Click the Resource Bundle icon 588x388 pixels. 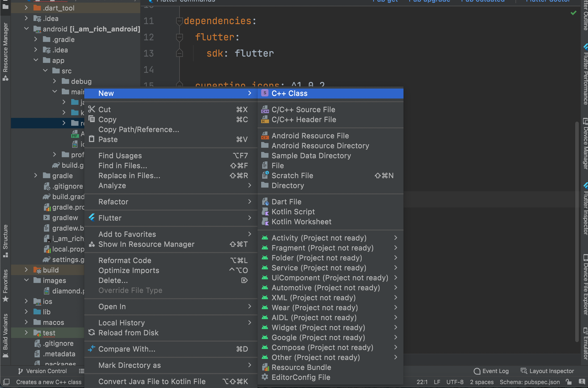[x=265, y=367]
